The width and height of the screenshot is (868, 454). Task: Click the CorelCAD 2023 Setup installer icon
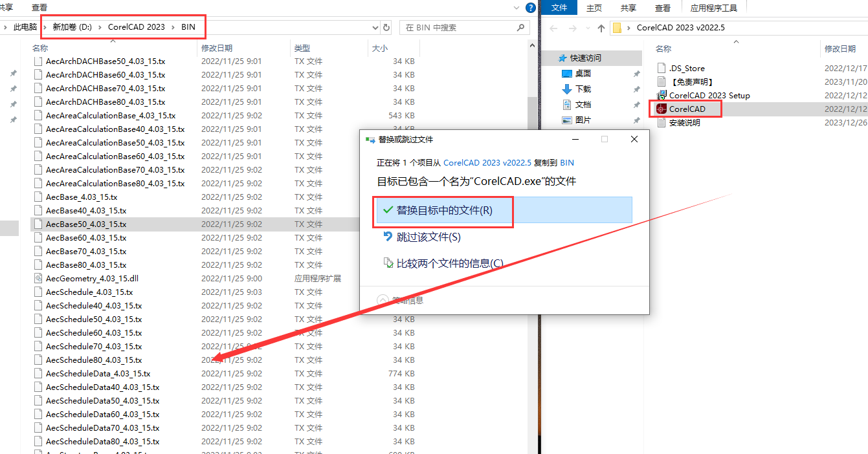[x=662, y=95]
